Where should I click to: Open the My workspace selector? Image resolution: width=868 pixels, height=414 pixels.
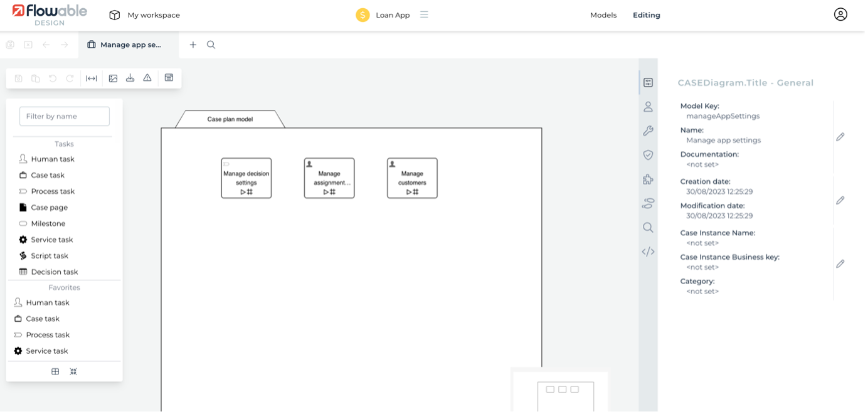(x=144, y=15)
